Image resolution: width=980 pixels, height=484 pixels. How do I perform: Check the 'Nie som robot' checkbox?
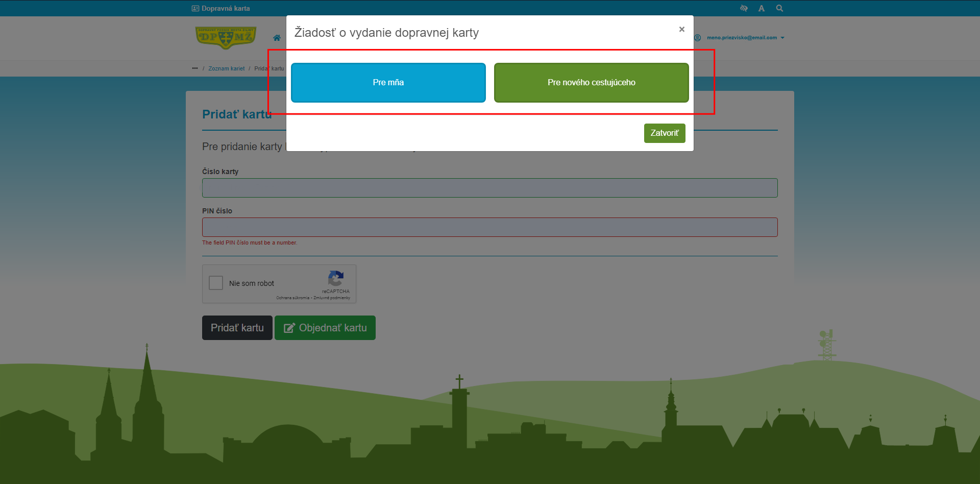(x=216, y=283)
